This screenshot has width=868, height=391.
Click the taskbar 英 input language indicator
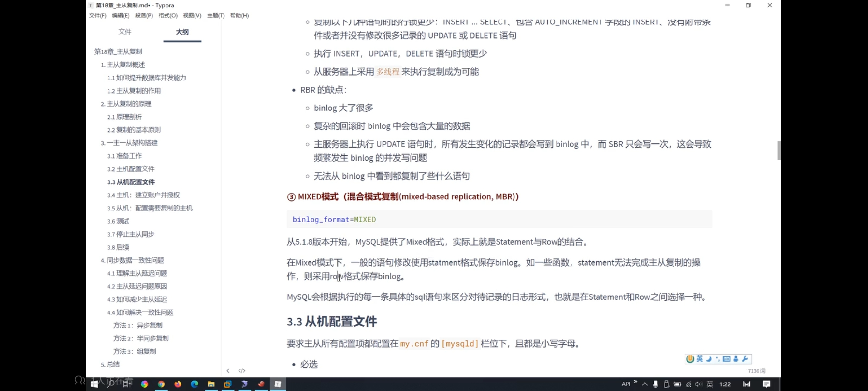(710, 384)
